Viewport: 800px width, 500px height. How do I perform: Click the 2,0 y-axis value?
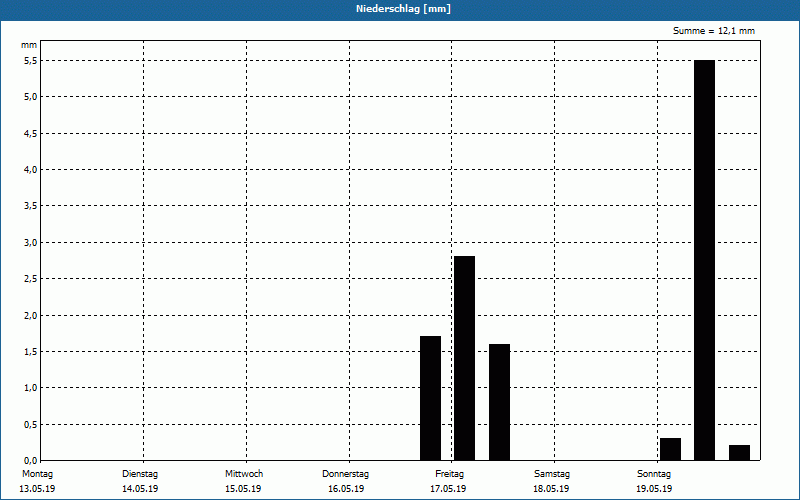click(x=31, y=315)
